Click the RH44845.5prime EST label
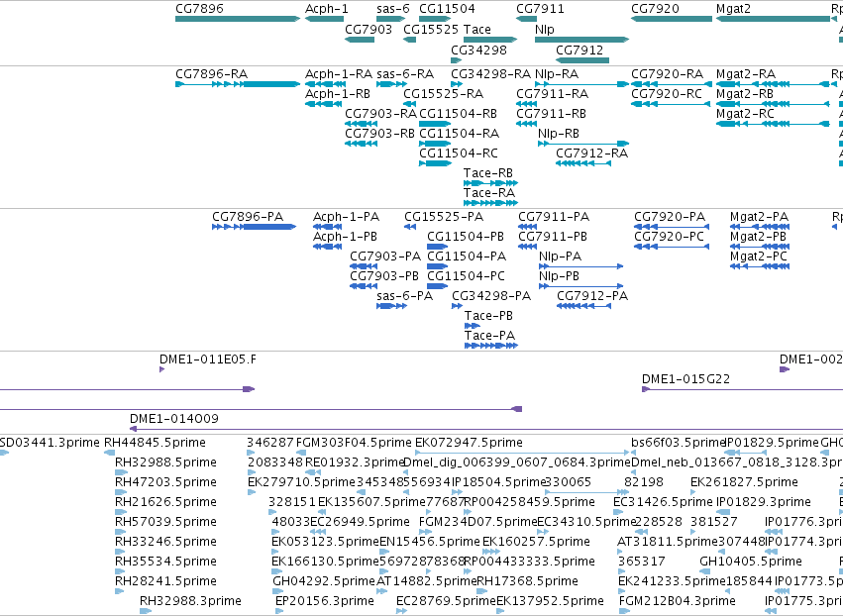Screen dimensions: 843x616 (155, 443)
